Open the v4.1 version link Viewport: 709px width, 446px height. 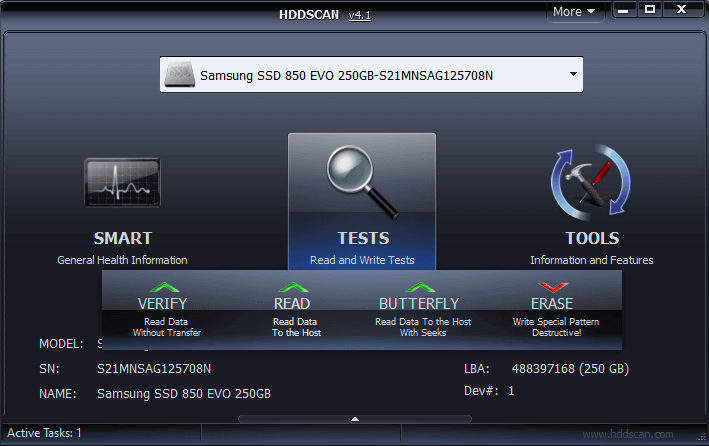[x=359, y=15]
